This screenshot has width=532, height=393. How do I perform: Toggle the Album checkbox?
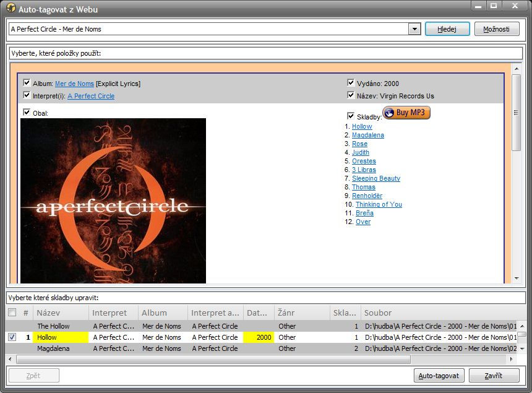pyautogui.click(x=27, y=82)
